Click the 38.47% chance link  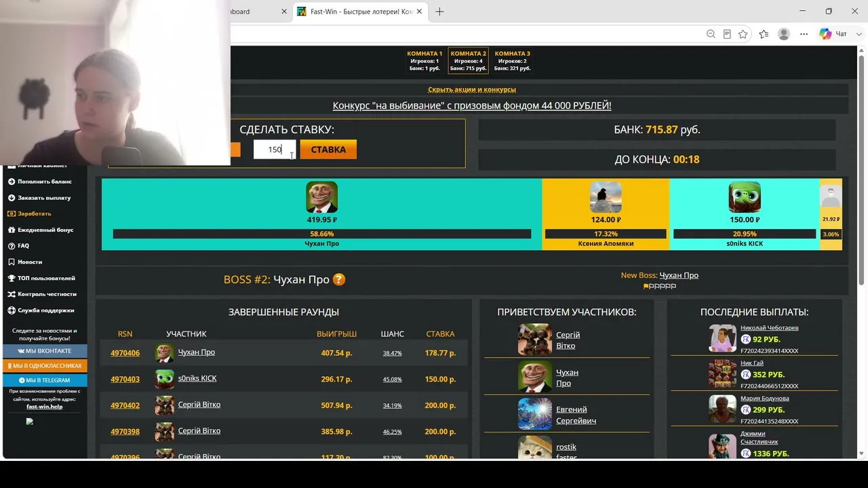(x=392, y=353)
